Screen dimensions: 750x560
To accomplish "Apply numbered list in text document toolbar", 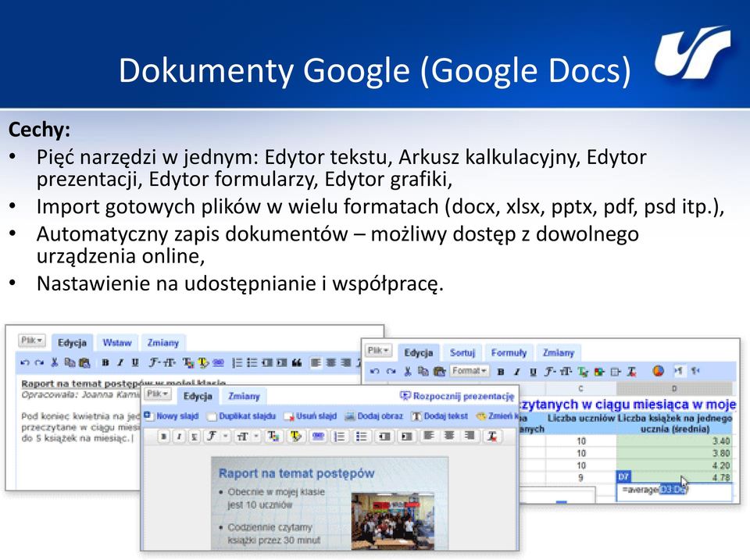I will coord(237,363).
